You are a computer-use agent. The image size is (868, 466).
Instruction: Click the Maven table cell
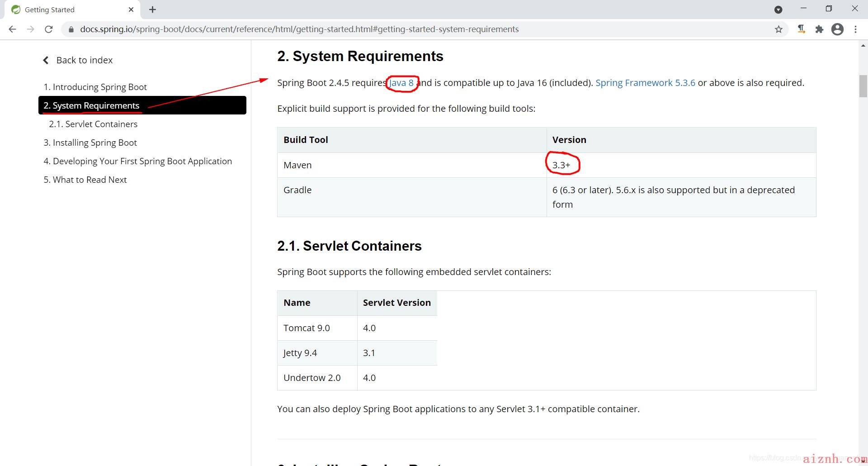(412, 165)
